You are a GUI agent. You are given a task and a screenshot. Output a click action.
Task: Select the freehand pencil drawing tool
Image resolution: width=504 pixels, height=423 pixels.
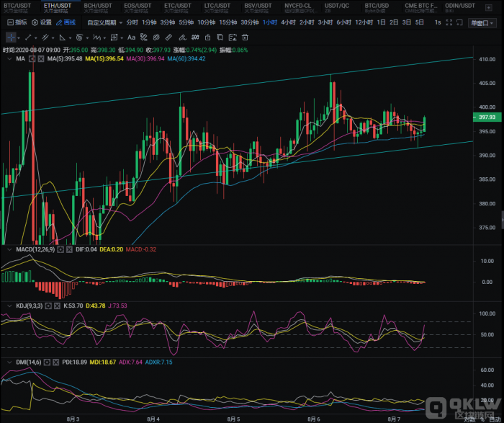point(182,37)
